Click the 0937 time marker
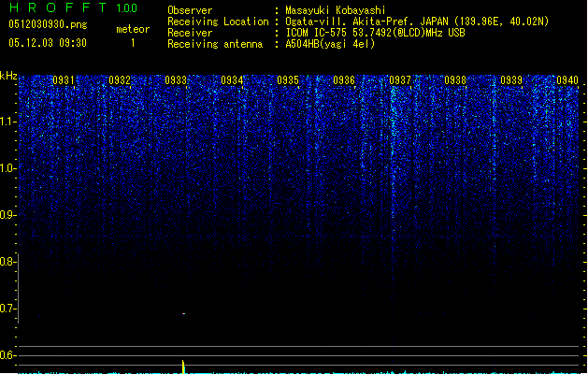Viewport: 588px width, 374px height. [x=400, y=80]
